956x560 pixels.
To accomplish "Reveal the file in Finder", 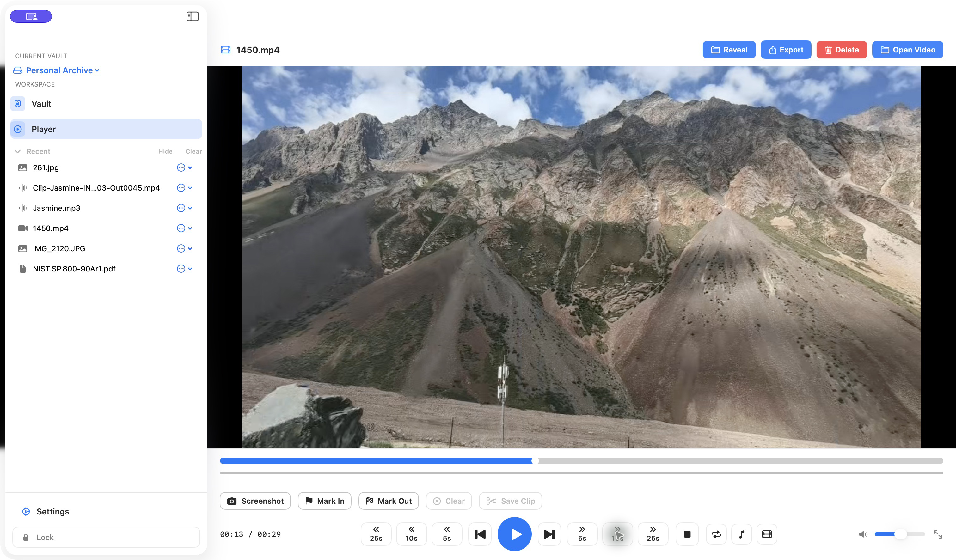I will [x=729, y=50].
